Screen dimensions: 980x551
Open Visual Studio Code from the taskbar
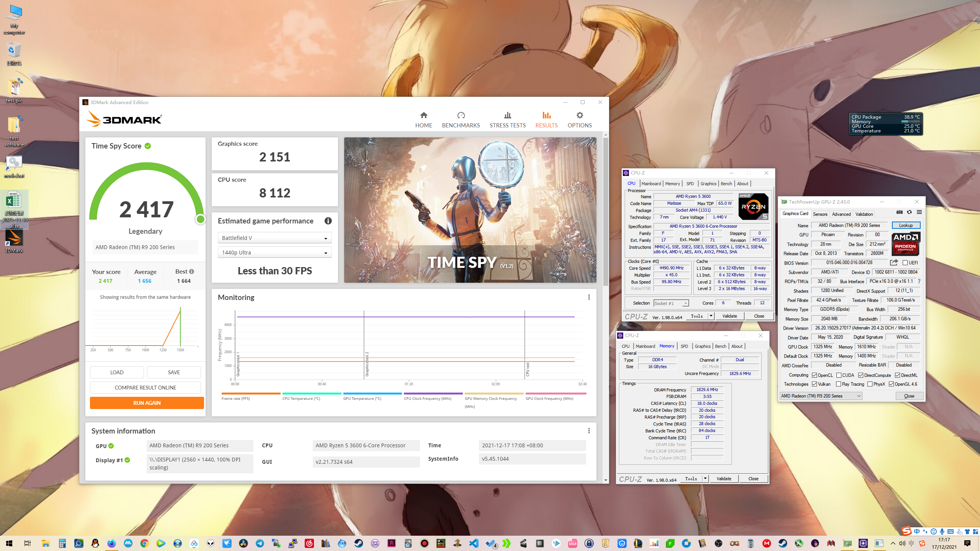point(474,543)
